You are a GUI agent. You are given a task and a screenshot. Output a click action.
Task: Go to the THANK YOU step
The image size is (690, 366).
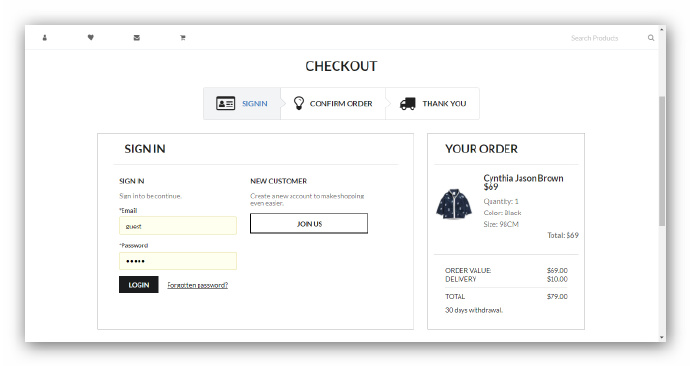[x=433, y=103]
